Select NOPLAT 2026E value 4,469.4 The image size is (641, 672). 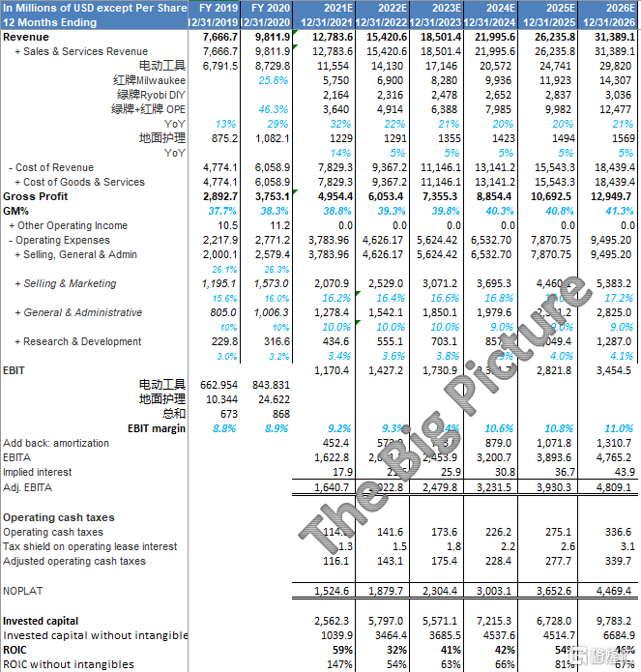click(x=614, y=591)
